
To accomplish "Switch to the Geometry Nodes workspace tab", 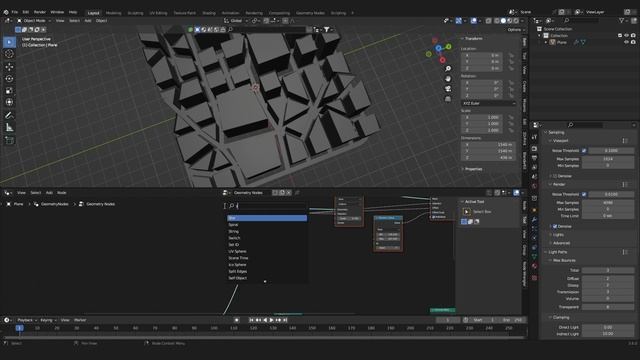I will coord(310,13).
